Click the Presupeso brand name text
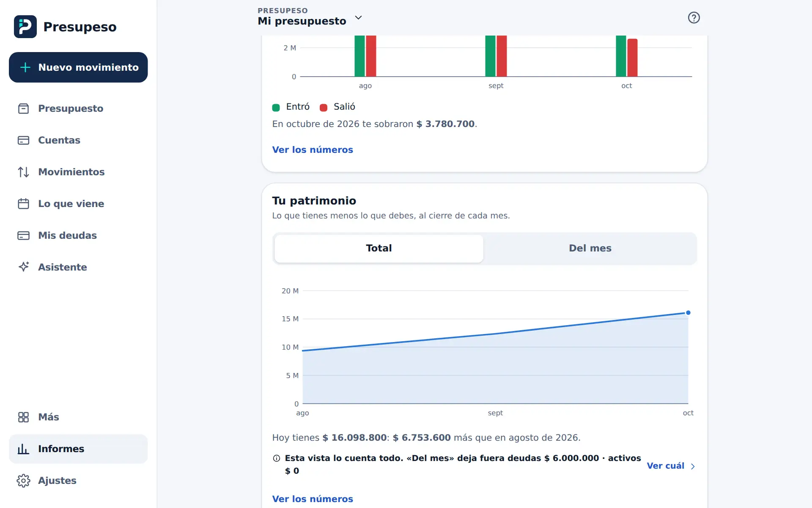 point(80,27)
